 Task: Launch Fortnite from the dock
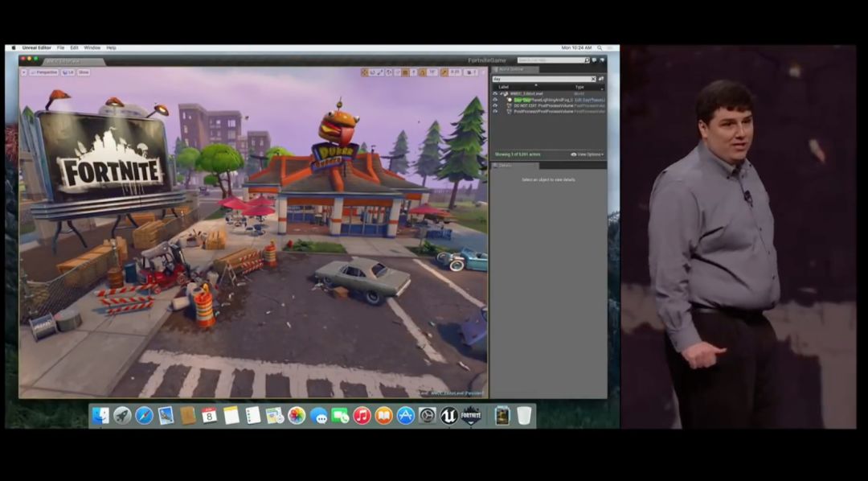471,415
